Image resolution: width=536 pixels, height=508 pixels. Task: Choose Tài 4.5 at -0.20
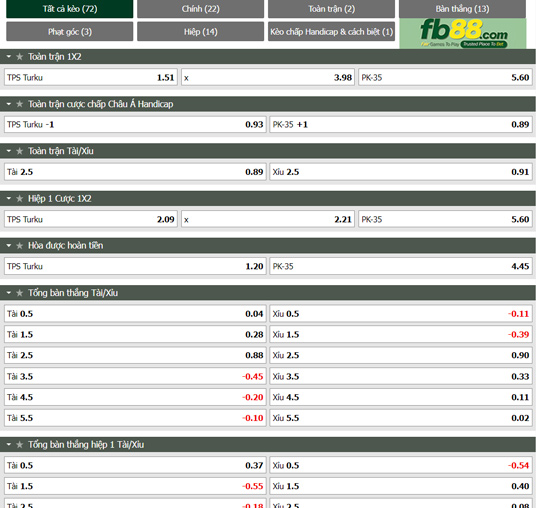[135, 397]
